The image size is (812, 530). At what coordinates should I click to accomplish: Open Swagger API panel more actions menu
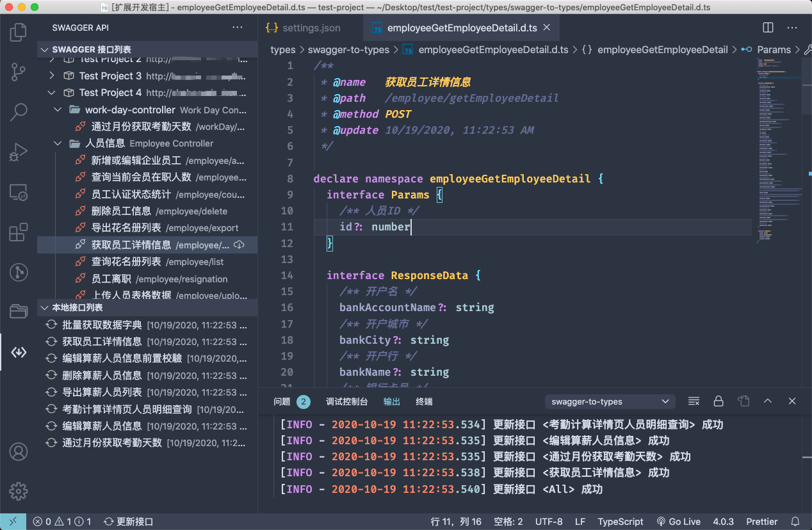click(x=238, y=28)
